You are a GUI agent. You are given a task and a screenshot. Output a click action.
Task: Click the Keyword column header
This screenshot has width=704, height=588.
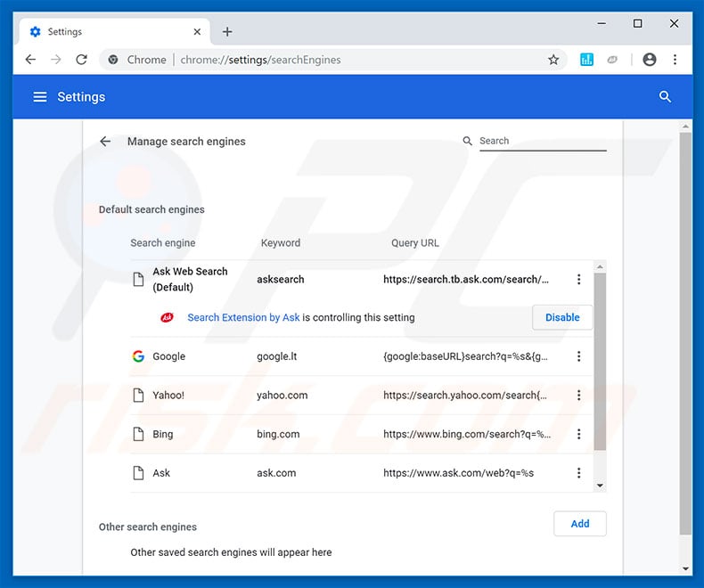[281, 243]
